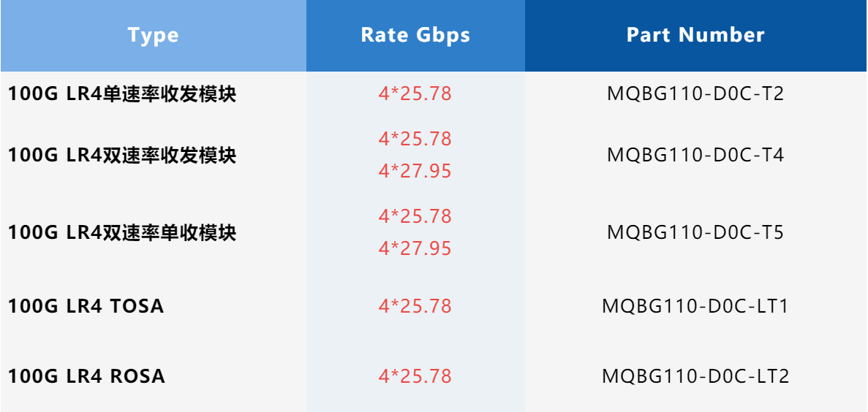
Task: Click the 4*25.78 rate in TOSA row
Action: tap(415, 306)
